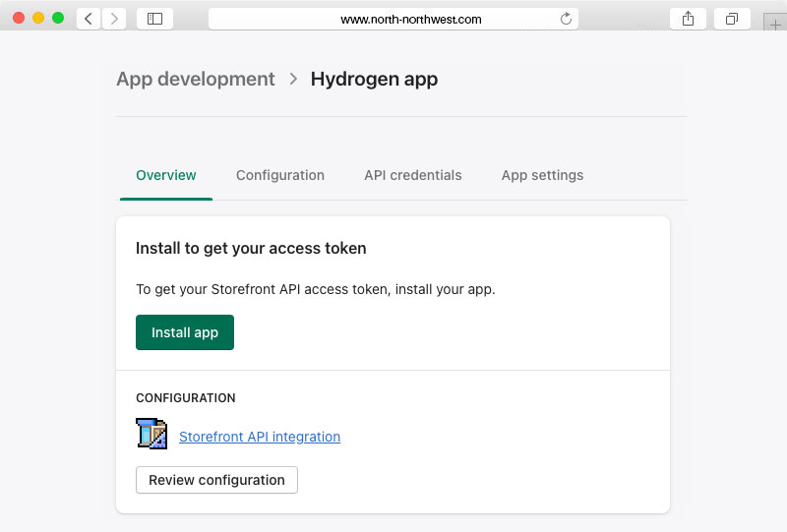This screenshot has width=787, height=532.
Task: Select the Overview tab
Action: [x=166, y=175]
